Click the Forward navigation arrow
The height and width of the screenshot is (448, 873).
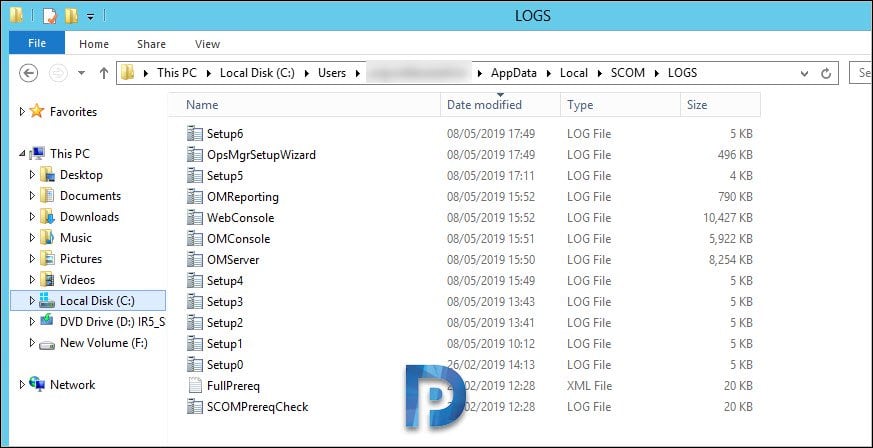(58, 73)
